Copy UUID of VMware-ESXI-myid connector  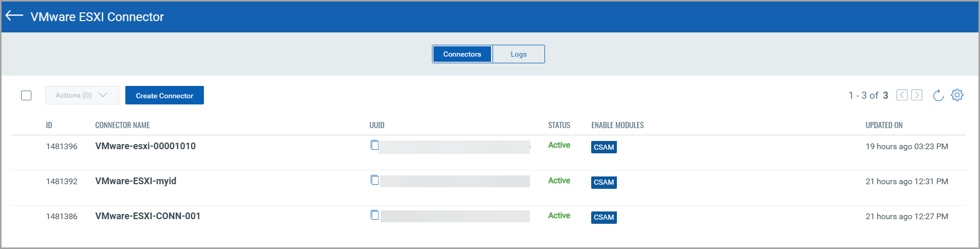coord(374,180)
